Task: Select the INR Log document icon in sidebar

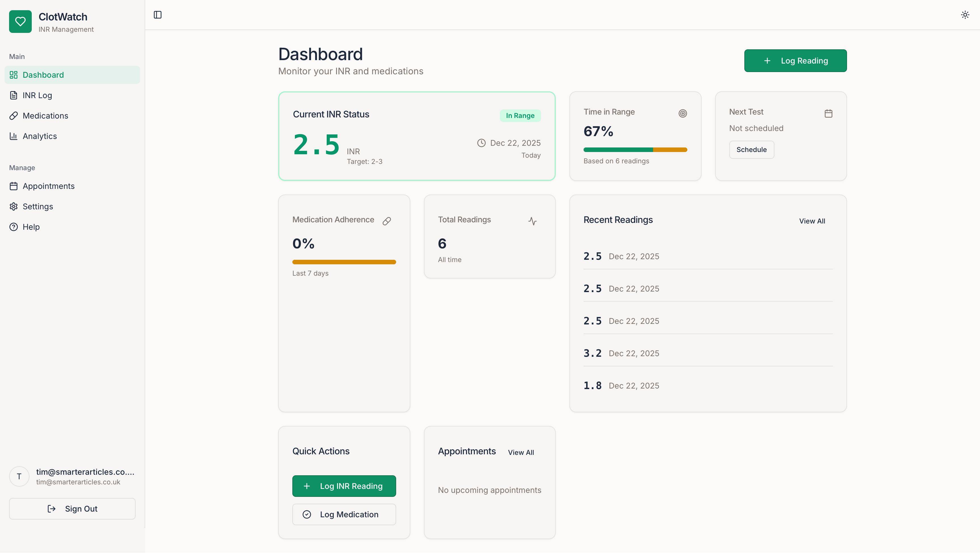Action: [x=14, y=95]
